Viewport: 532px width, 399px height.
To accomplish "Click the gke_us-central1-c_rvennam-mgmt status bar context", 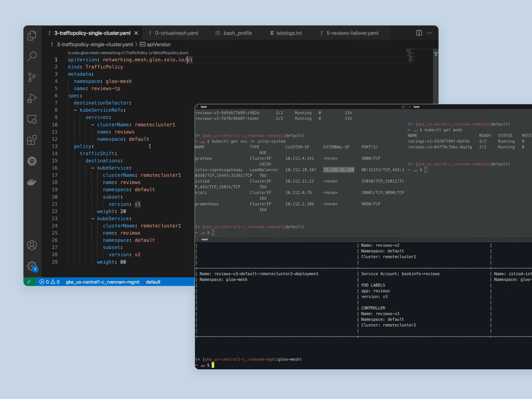I will point(103,282).
